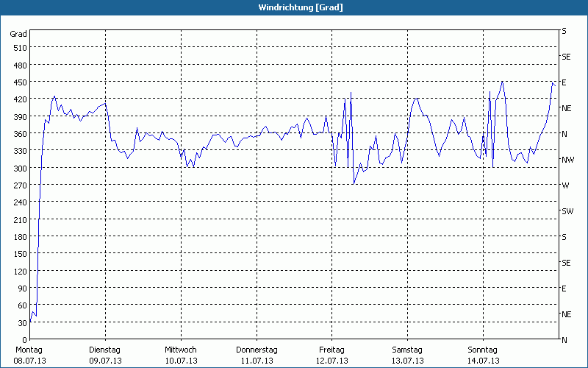Click the 'Sonntag' day label

(x=482, y=350)
